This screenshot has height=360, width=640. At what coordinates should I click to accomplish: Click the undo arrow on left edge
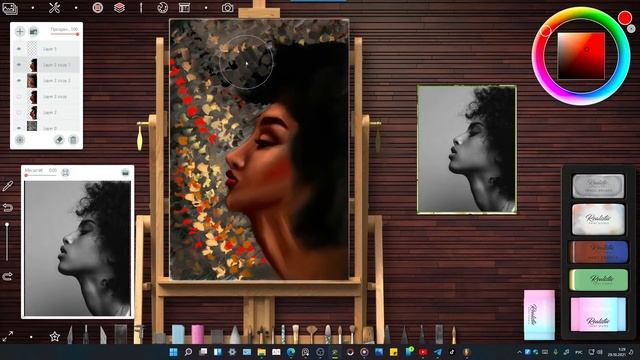8,208
